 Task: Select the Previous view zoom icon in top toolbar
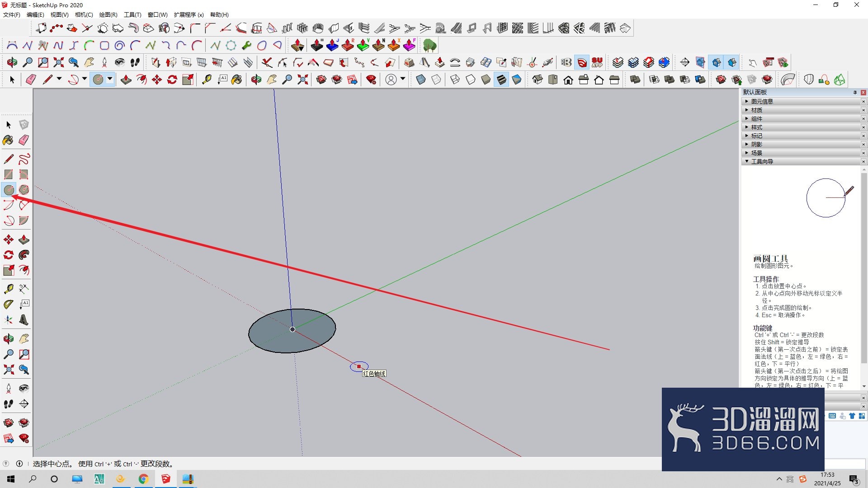coord(74,62)
